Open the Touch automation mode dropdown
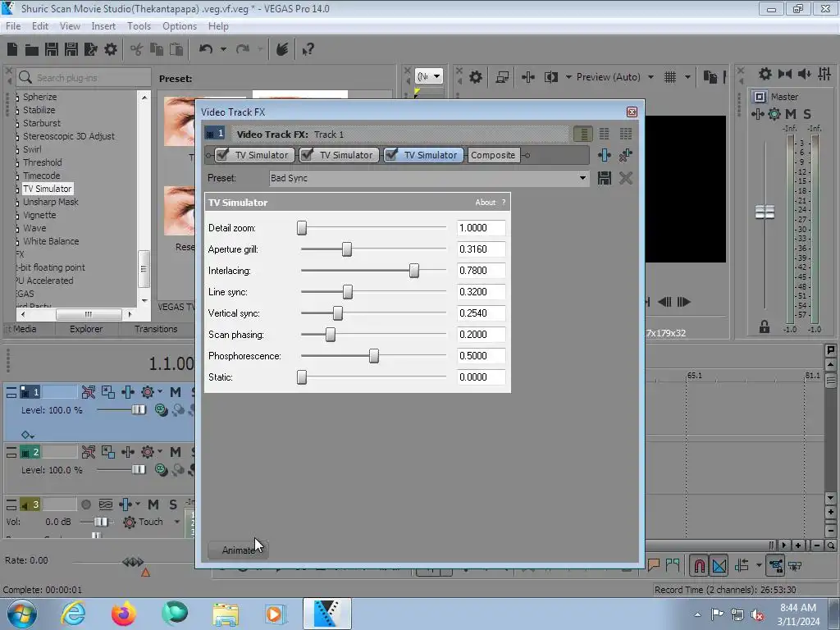Image resolution: width=840 pixels, height=630 pixels. [x=177, y=522]
